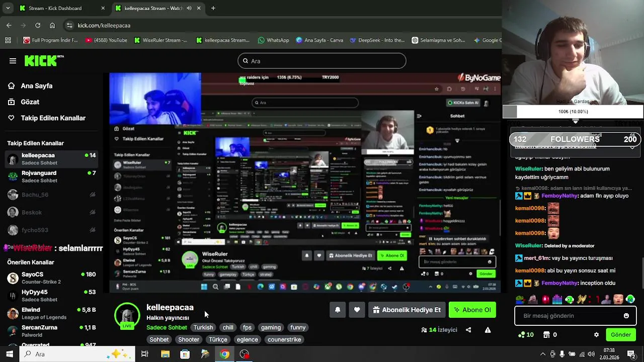Click the heart follow button
644x362 pixels.
coord(357,310)
